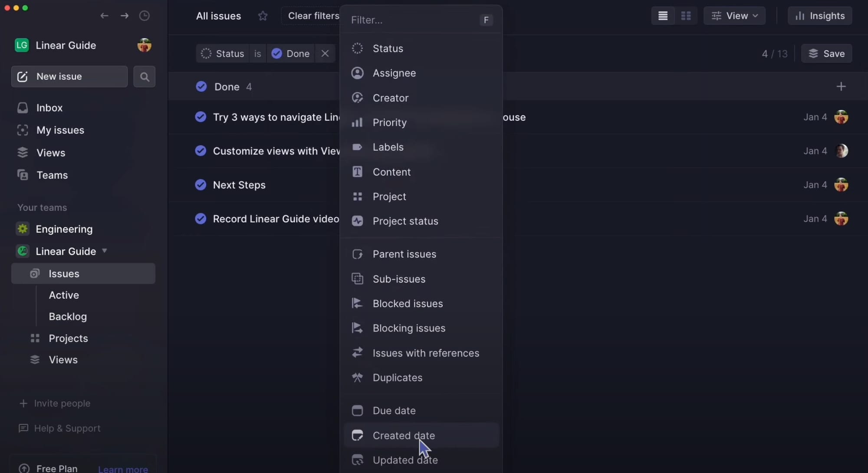Change the Done filter value chip
Screen dimensions: 868x473
tap(291, 53)
